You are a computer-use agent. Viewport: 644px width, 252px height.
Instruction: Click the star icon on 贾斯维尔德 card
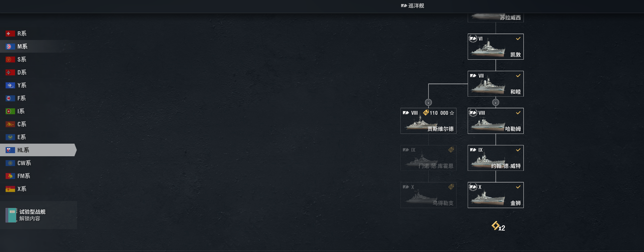coord(452,113)
